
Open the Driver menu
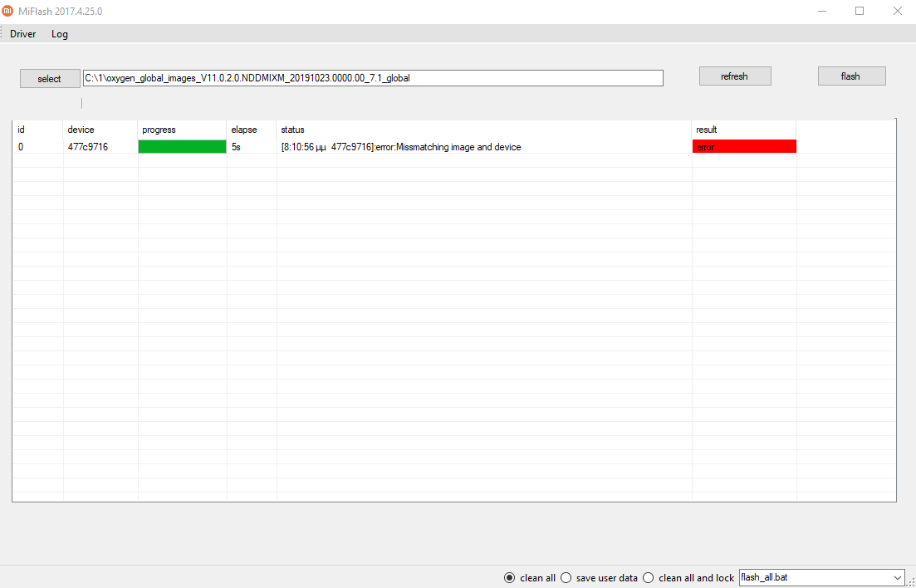coord(22,34)
